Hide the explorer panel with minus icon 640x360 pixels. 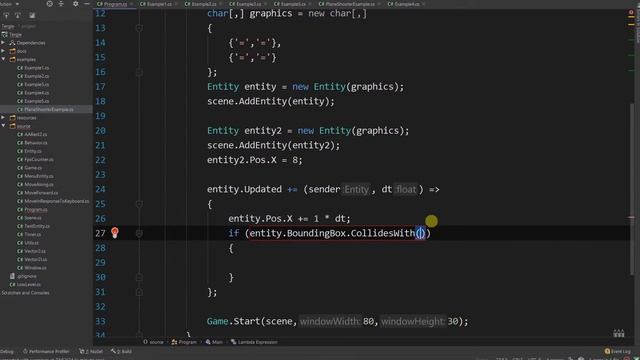click(x=87, y=4)
